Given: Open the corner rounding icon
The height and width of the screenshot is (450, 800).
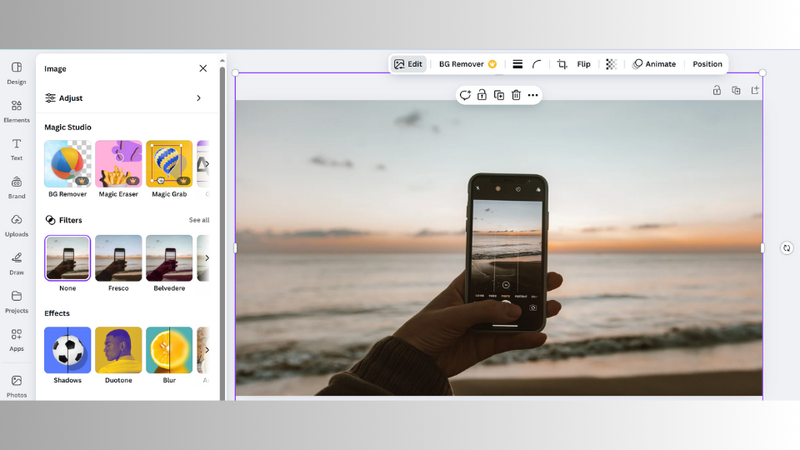Looking at the screenshot, I should click(x=537, y=64).
